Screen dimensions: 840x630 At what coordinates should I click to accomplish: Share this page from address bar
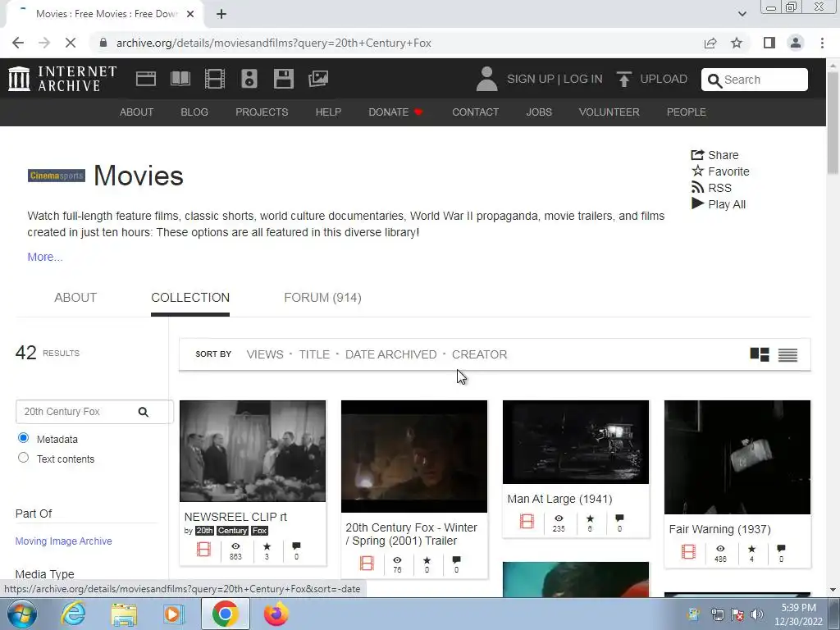tap(710, 43)
